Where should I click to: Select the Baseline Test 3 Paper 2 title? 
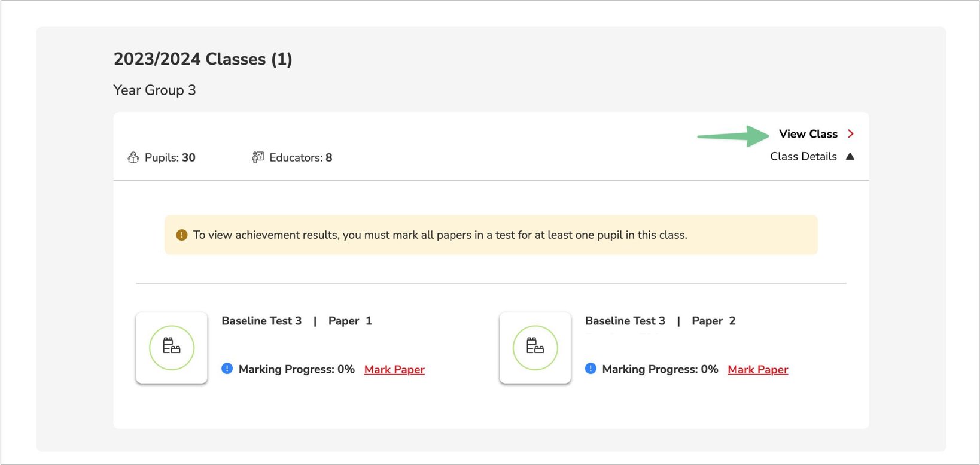coord(660,321)
